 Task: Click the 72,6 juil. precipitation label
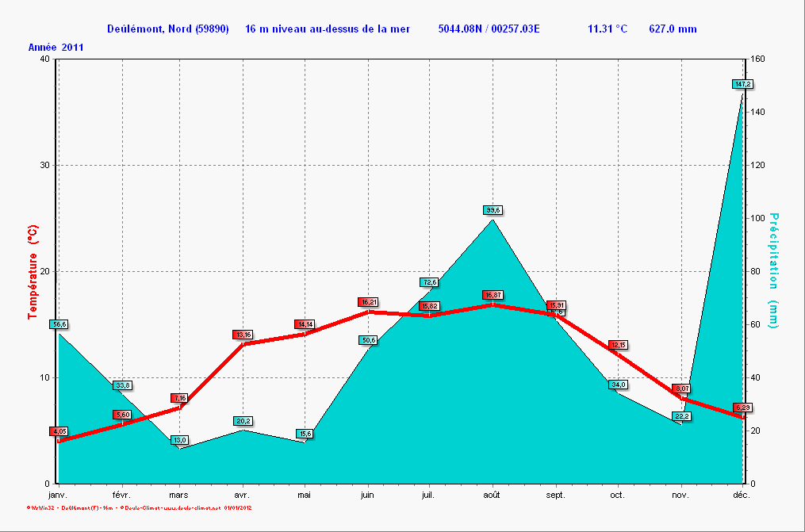pyautogui.click(x=430, y=282)
